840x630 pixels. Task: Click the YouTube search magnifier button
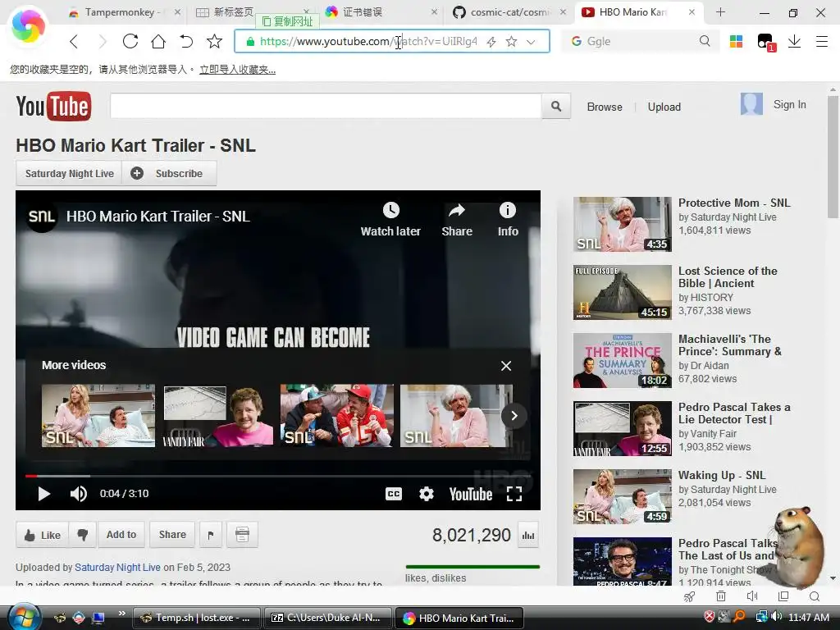tap(556, 106)
